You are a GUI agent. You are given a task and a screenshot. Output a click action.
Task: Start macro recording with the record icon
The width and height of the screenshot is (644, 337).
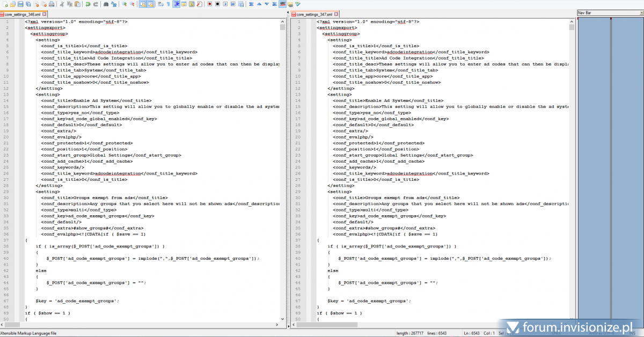coord(209,4)
